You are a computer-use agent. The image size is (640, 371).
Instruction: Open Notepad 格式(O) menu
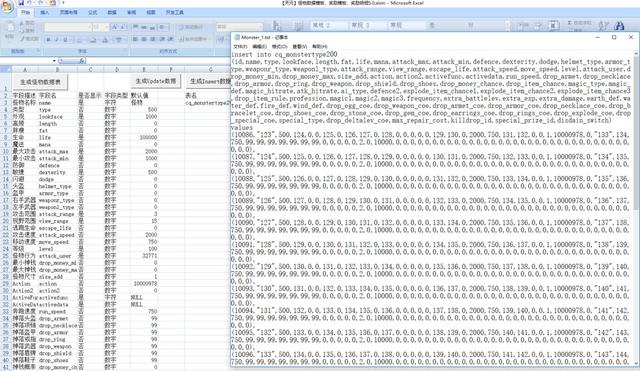(x=280, y=47)
